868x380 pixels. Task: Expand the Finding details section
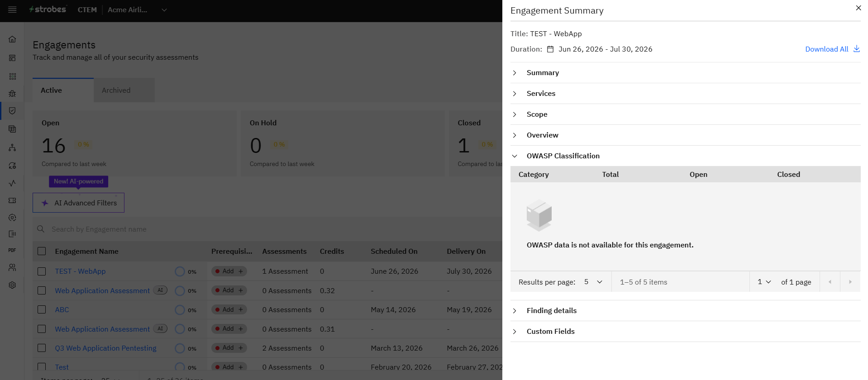(685, 311)
